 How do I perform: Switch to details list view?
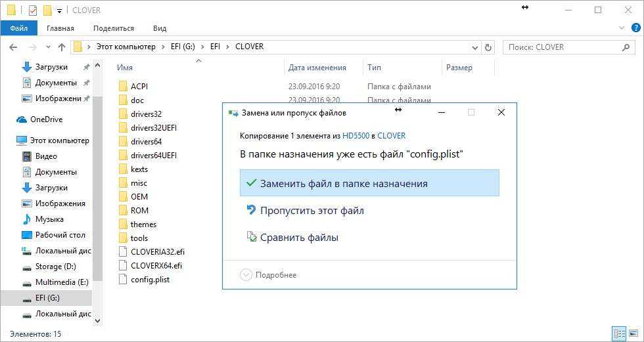pos(618,334)
